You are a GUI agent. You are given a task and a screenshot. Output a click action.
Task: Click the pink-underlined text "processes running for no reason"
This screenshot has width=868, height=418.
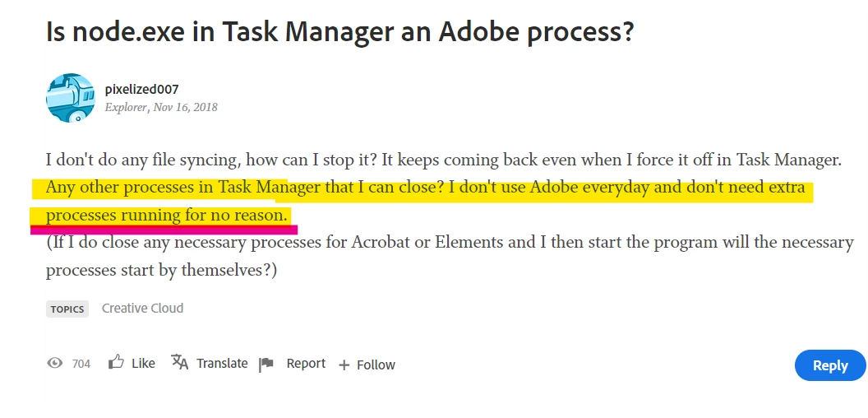coord(167,216)
